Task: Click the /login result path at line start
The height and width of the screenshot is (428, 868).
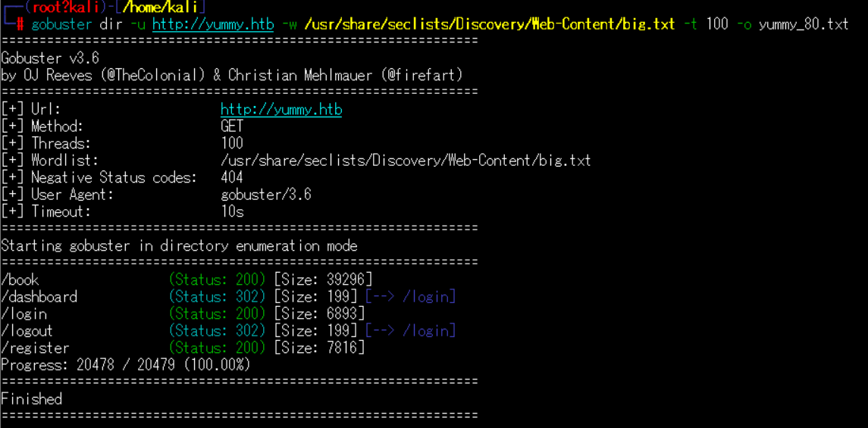Action: point(24,314)
